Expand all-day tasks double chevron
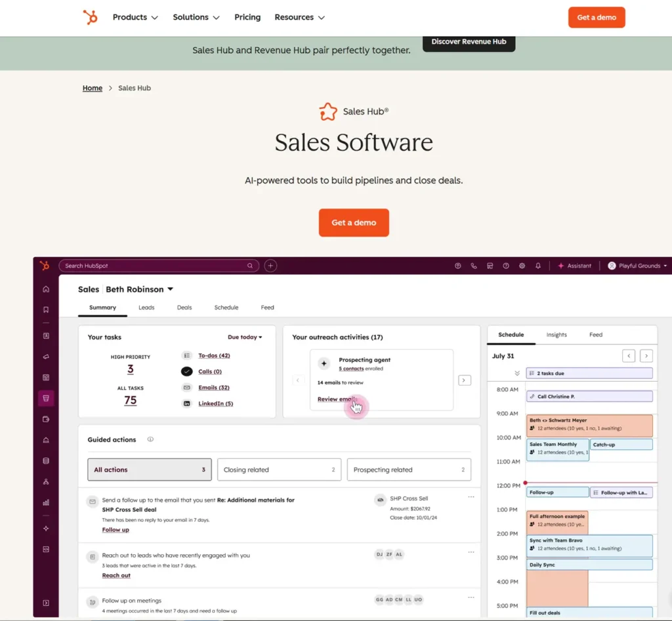672x621 pixels. coord(517,373)
